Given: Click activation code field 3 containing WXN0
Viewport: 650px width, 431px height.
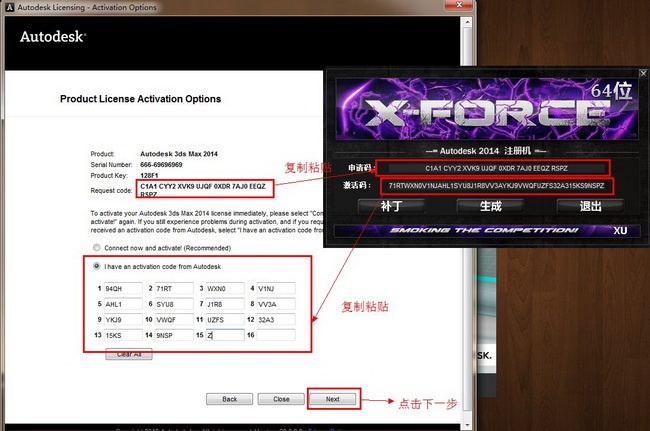Looking at the screenshot, I should pyautogui.click(x=225, y=288).
